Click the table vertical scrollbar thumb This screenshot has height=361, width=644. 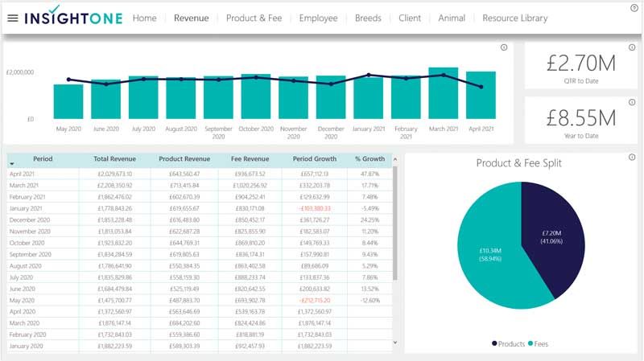tap(395, 223)
